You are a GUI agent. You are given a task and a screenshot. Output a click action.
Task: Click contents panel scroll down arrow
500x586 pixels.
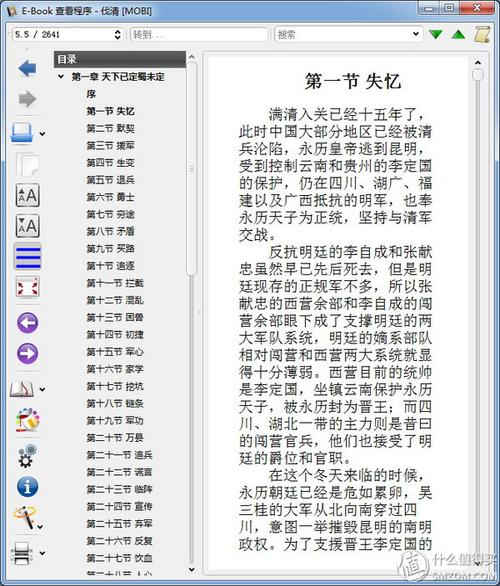(192, 570)
